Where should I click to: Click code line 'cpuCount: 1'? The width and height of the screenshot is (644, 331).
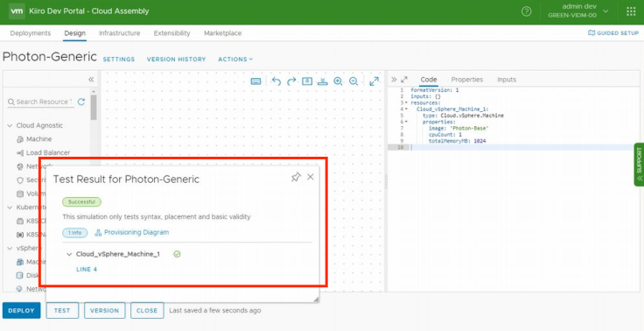click(445, 135)
